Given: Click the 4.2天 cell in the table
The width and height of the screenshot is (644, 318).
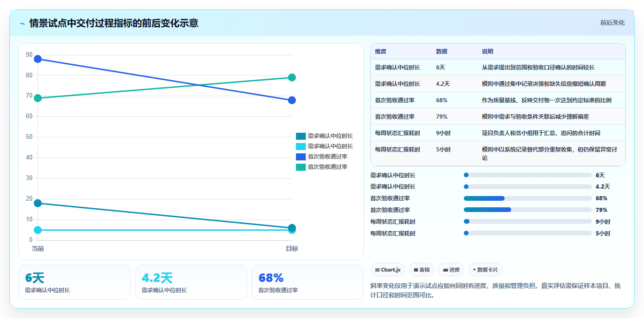Looking at the screenshot, I should pyautogui.click(x=443, y=84).
